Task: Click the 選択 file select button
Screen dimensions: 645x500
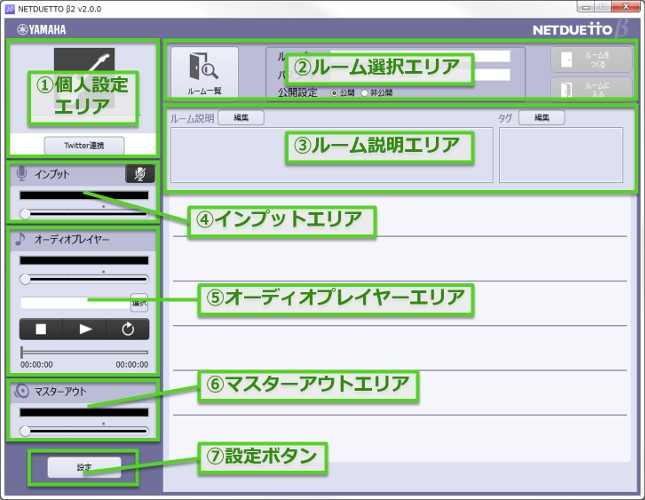Action: tap(139, 303)
